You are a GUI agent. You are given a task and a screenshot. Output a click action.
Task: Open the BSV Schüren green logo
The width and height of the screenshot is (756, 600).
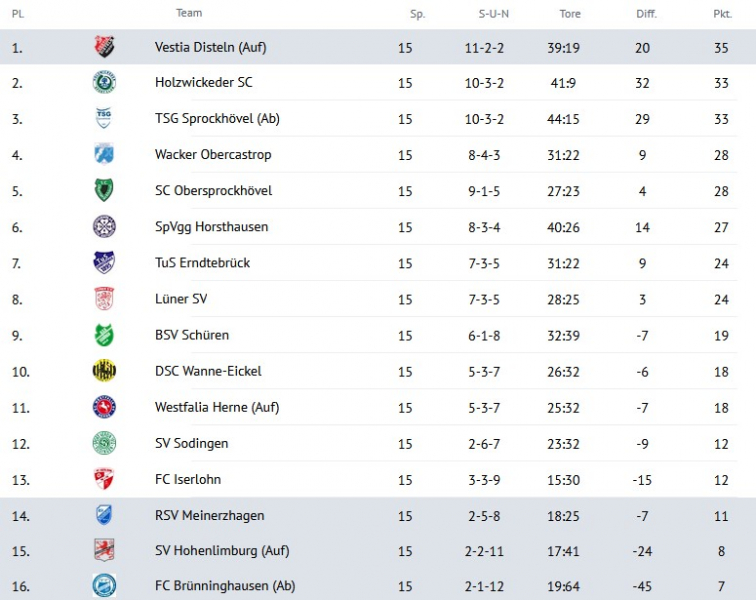pyautogui.click(x=104, y=335)
